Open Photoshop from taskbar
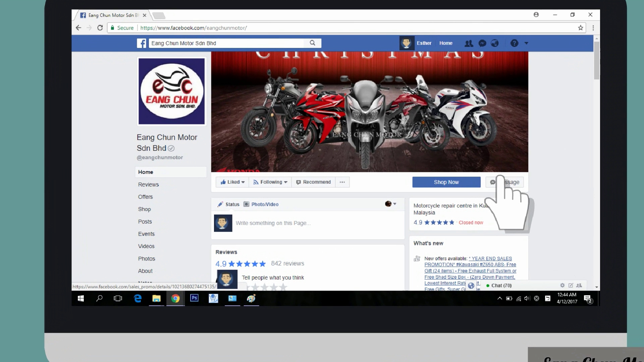 coord(194,298)
